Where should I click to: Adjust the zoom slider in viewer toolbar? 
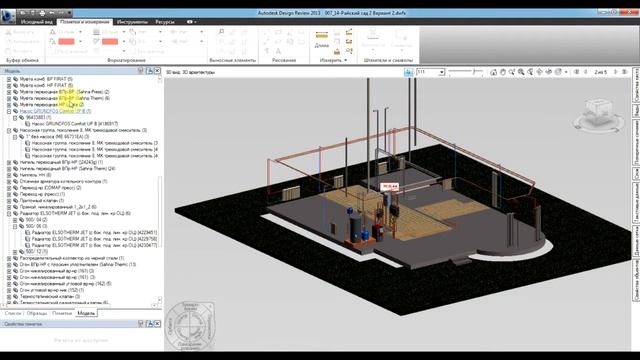[465, 72]
